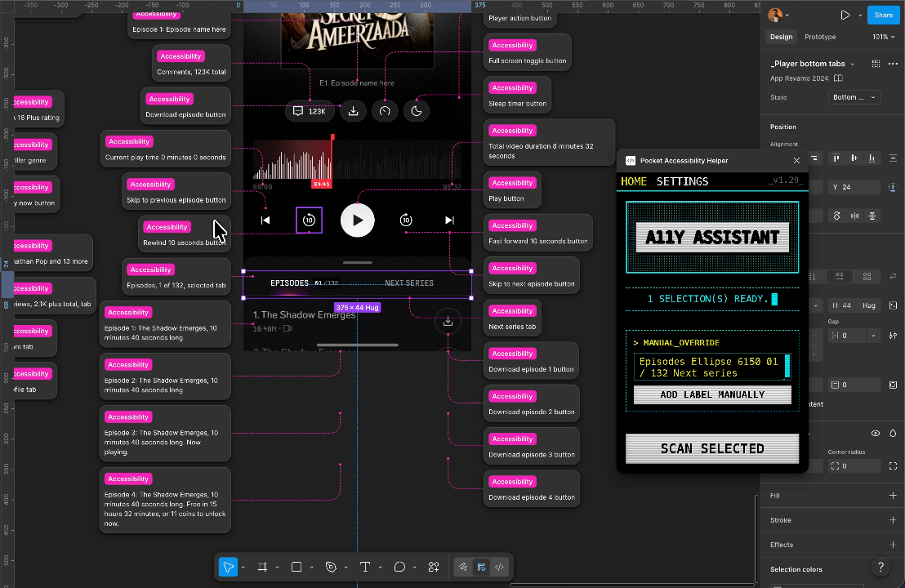Close the Pocket Accessibility Helper plugin
Image resolution: width=905 pixels, height=588 pixels.
(796, 161)
